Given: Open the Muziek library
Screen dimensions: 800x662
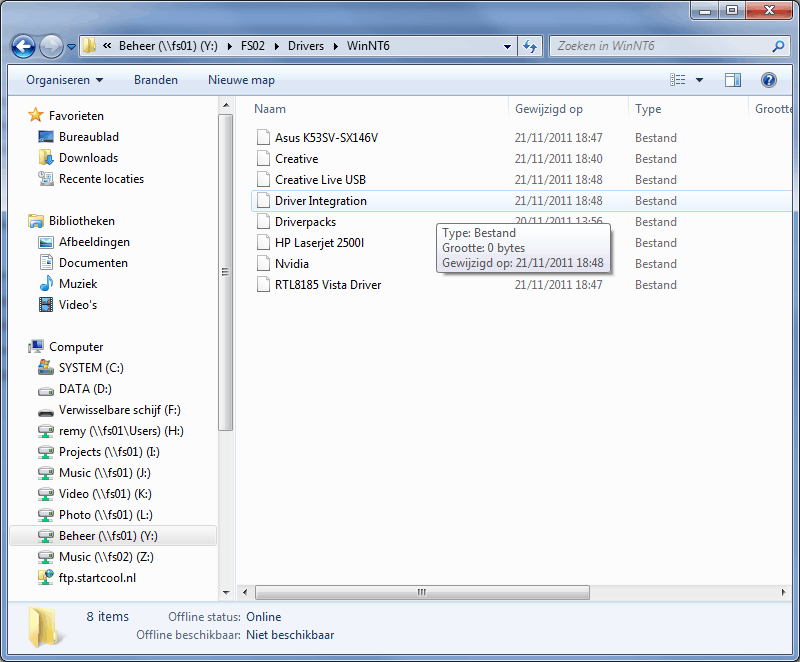Looking at the screenshot, I should pyautogui.click(x=78, y=284).
